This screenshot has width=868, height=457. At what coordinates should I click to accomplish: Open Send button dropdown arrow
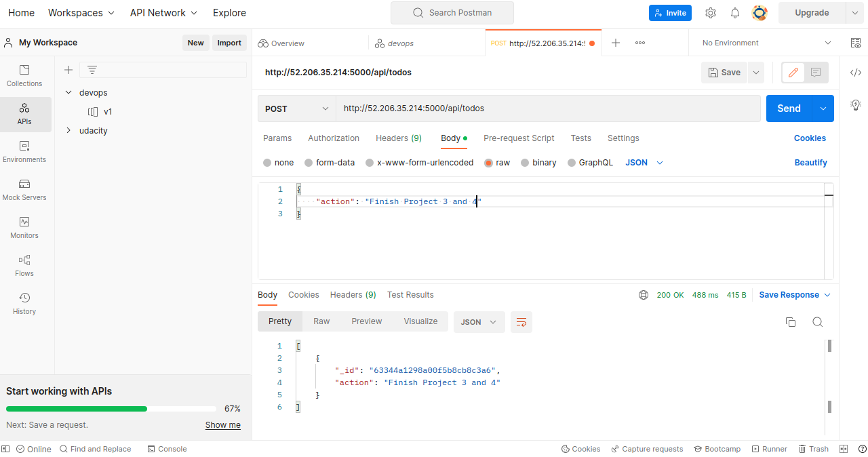point(823,108)
